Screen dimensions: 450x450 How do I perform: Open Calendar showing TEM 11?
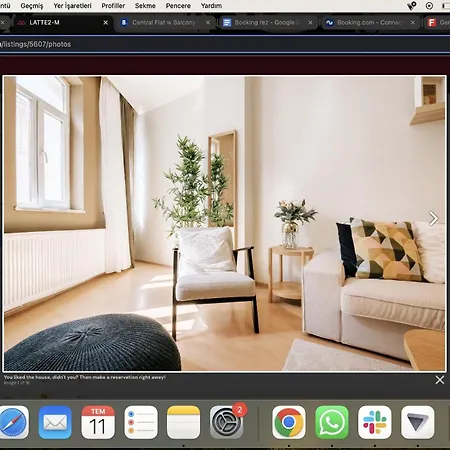tap(98, 422)
